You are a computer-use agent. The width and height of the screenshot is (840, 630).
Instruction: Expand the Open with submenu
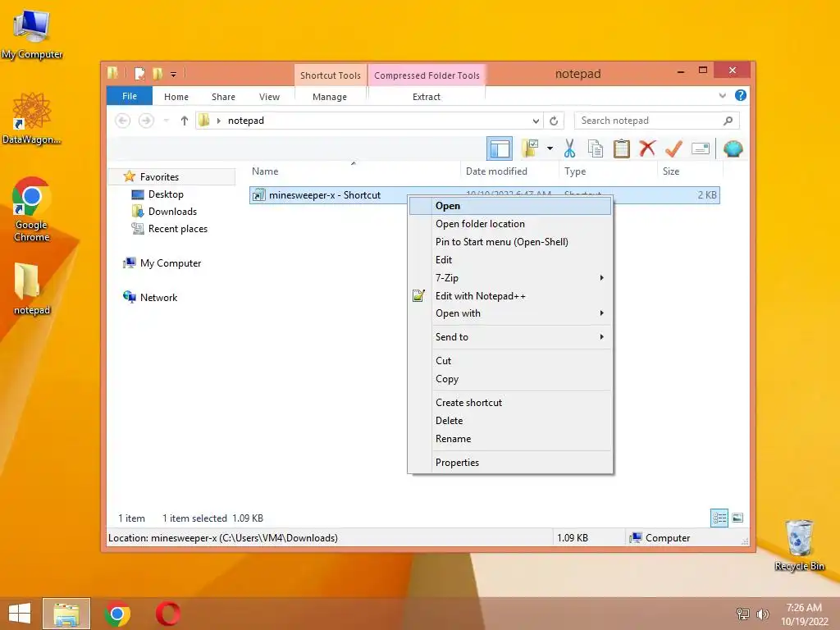[510, 313]
